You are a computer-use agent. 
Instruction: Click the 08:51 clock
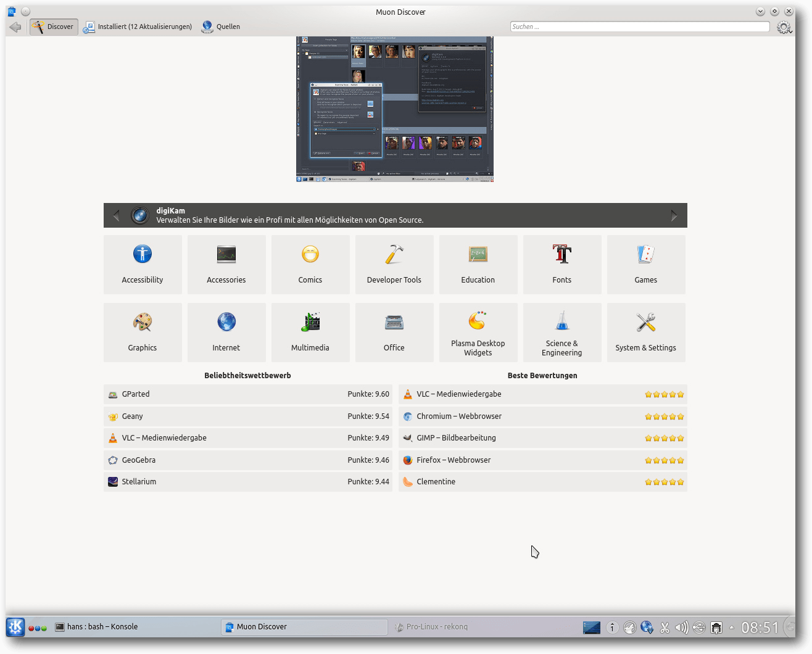tap(760, 627)
